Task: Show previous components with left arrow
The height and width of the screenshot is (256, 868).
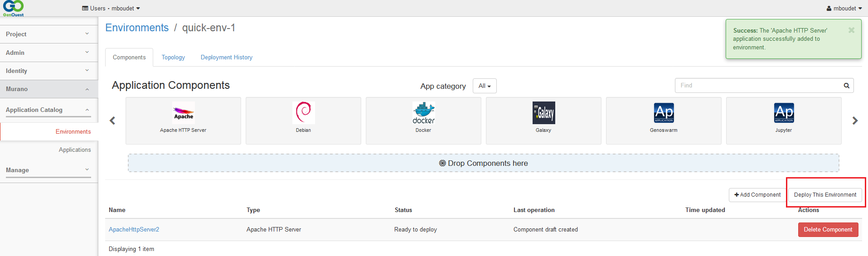Action: (x=112, y=121)
